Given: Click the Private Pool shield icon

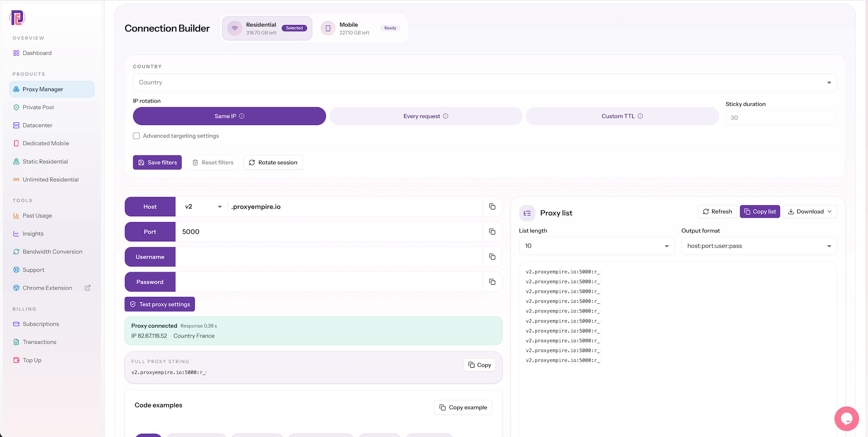Looking at the screenshot, I should pos(16,107).
